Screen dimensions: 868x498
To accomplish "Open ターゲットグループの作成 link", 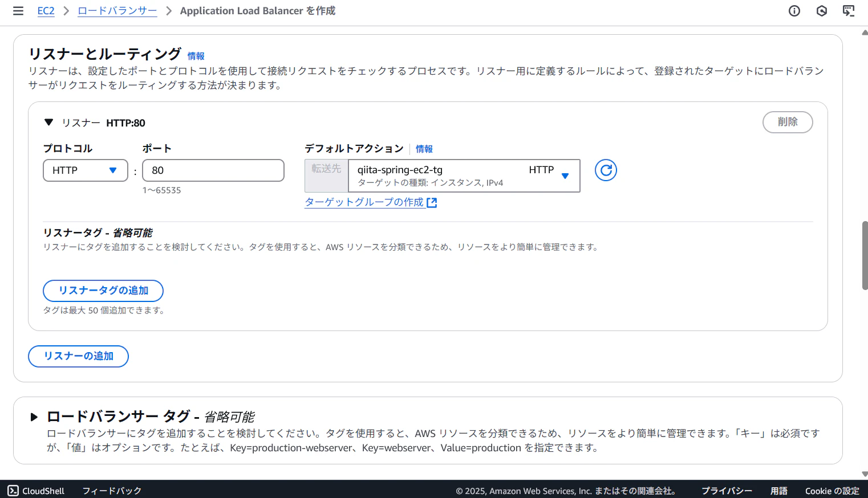I will tap(364, 202).
